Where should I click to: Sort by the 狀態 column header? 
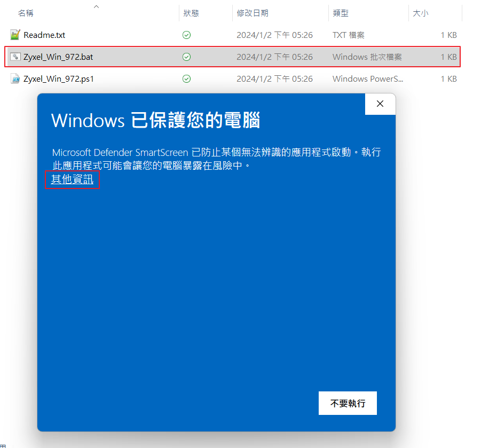(x=191, y=13)
